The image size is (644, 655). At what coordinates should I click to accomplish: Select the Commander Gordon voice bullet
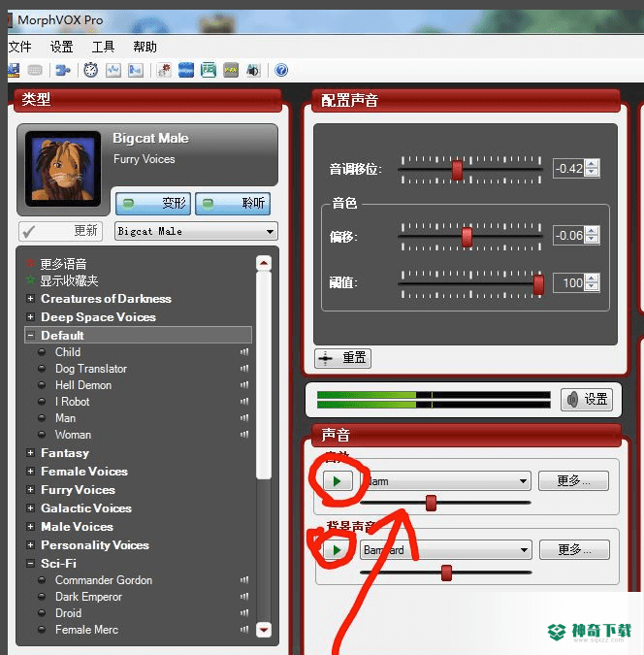coord(42,580)
